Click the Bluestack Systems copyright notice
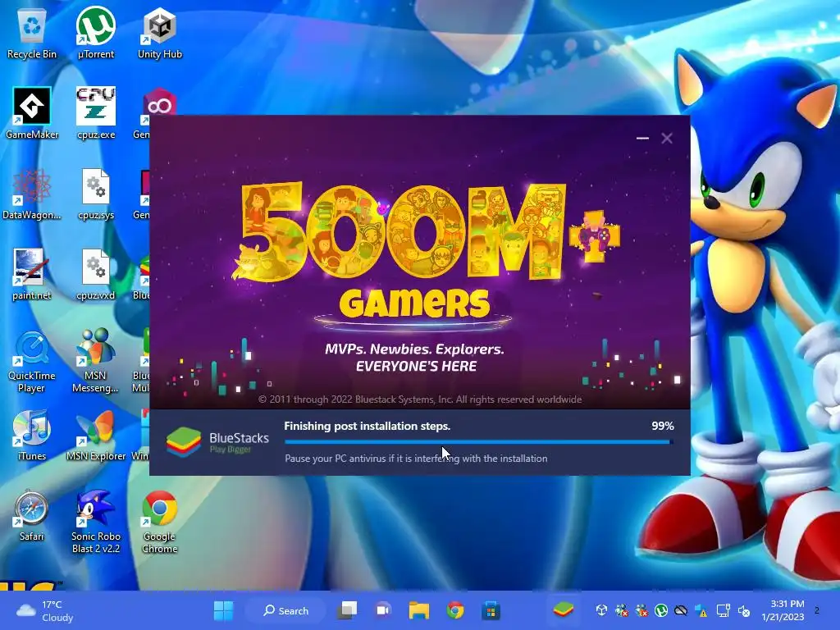Image resolution: width=840 pixels, height=630 pixels. coord(419,399)
